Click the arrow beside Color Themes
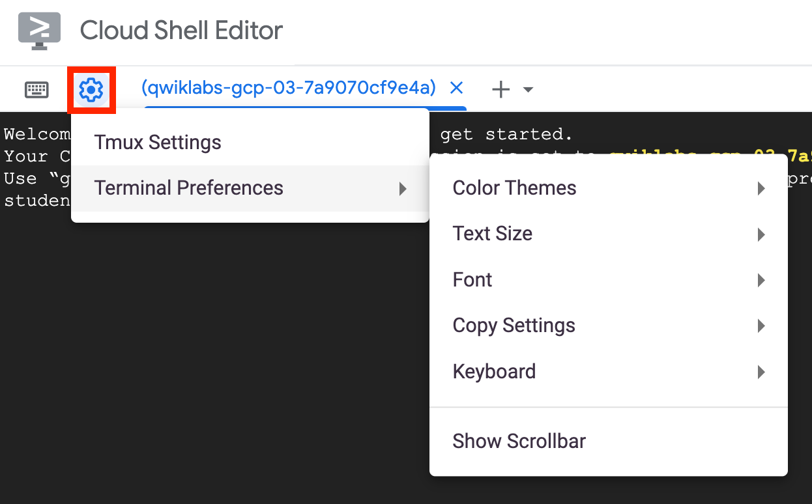812x504 pixels. [x=761, y=189]
